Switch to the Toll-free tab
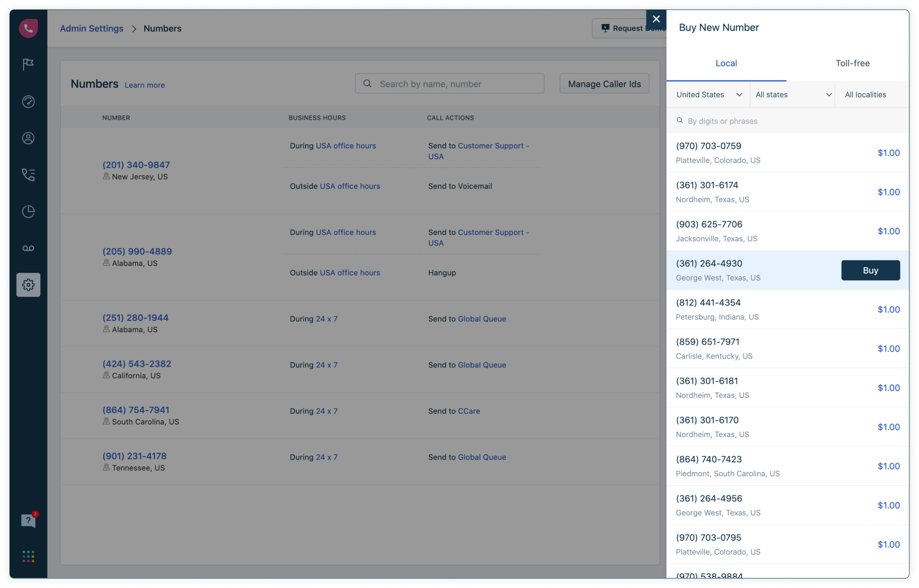Image resolution: width=919 pixels, height=588 pixels. tap(852, 63)
